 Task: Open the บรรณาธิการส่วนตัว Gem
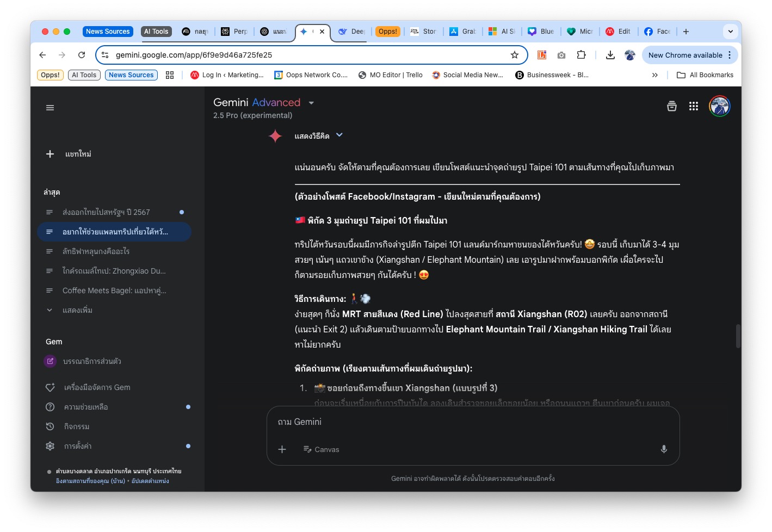[92, 361]
